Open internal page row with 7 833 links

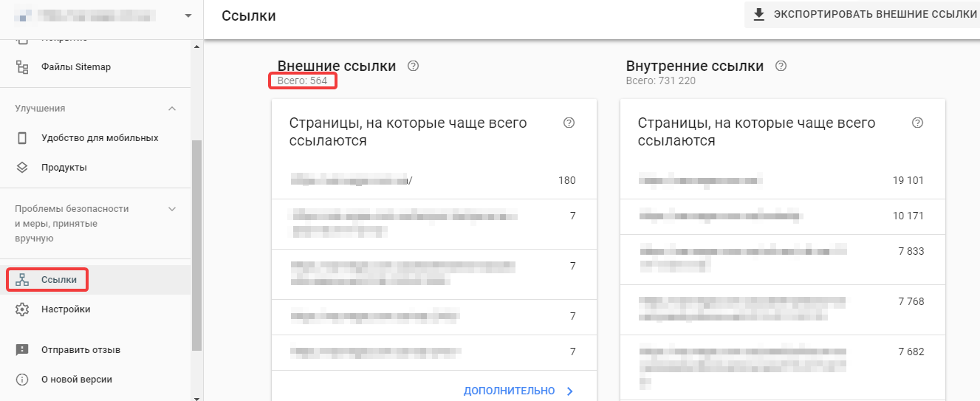click(783, 259)
